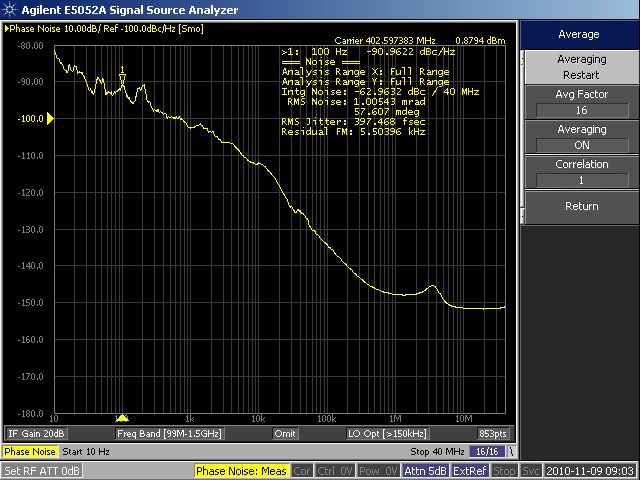Click the Avg Factor softkey

[581, 102]
